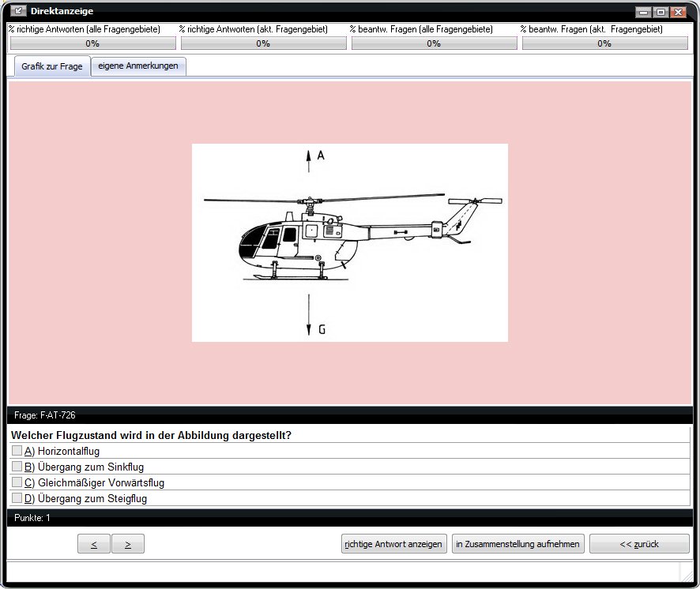
Task: Click richtige Antworten (akt. Fragengebiet) progress bar
Action: [x=263, y=43]
